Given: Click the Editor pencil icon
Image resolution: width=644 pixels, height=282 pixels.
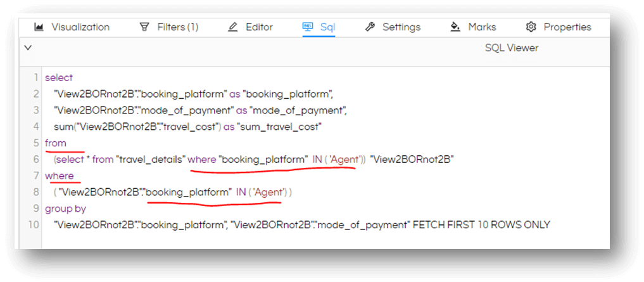Looking at the screenshot, I should [233, 27].
